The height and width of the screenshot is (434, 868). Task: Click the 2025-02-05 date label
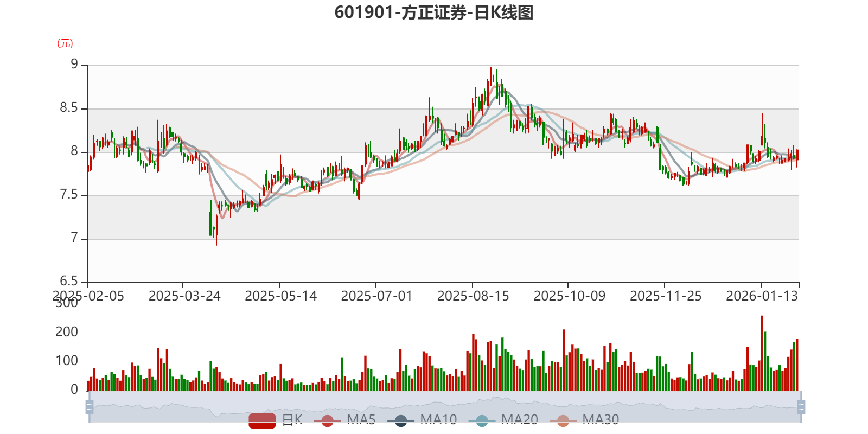(88, 296)
